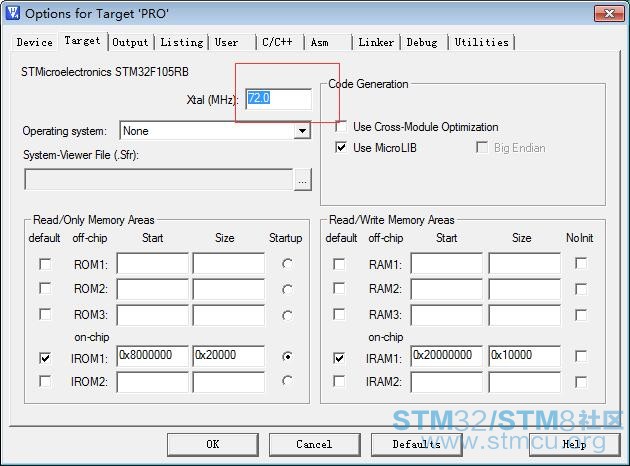
Task: Select the Linker tab
Action: click(376, 42)
